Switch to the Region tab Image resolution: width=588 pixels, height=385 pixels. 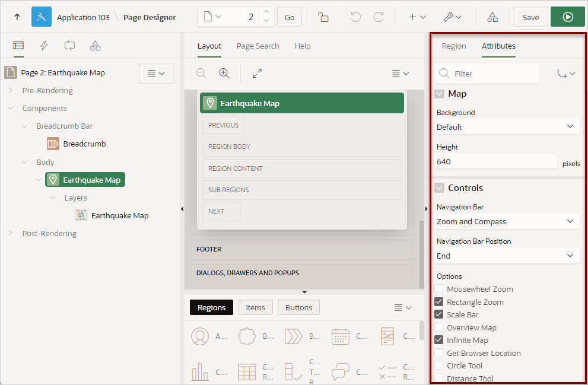(x=454, y=46)
